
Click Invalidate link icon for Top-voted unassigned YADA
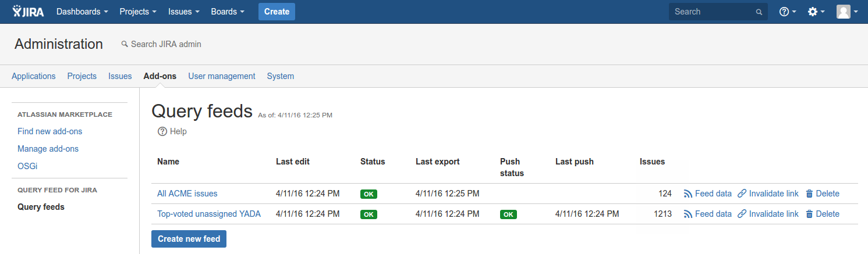(x=742, y=214)
